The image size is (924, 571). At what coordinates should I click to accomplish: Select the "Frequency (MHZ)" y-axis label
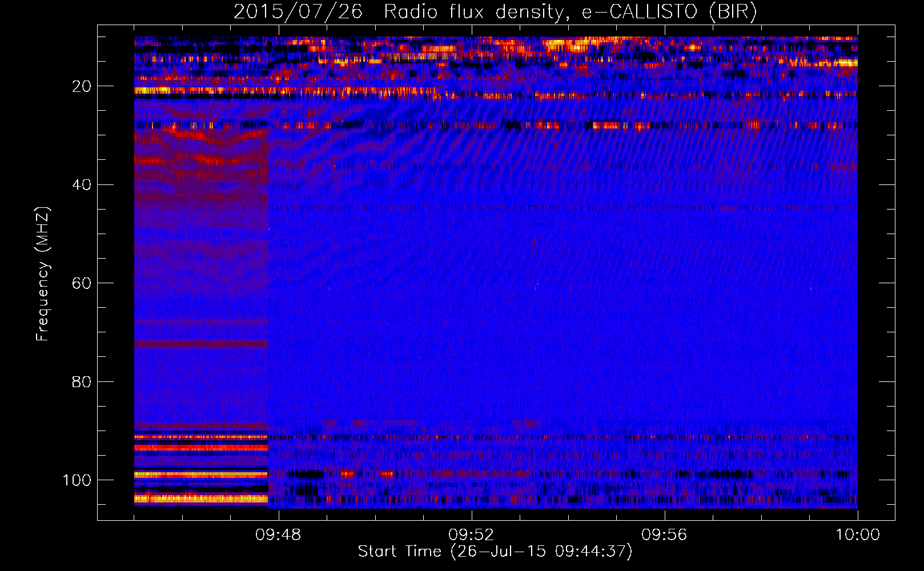pyautogui.click(x=43, y=274)
